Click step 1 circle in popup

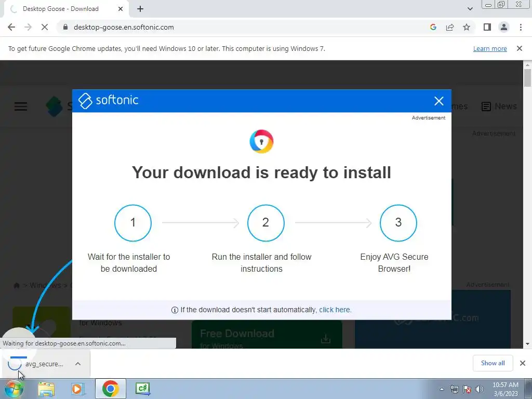click(133, 222)
